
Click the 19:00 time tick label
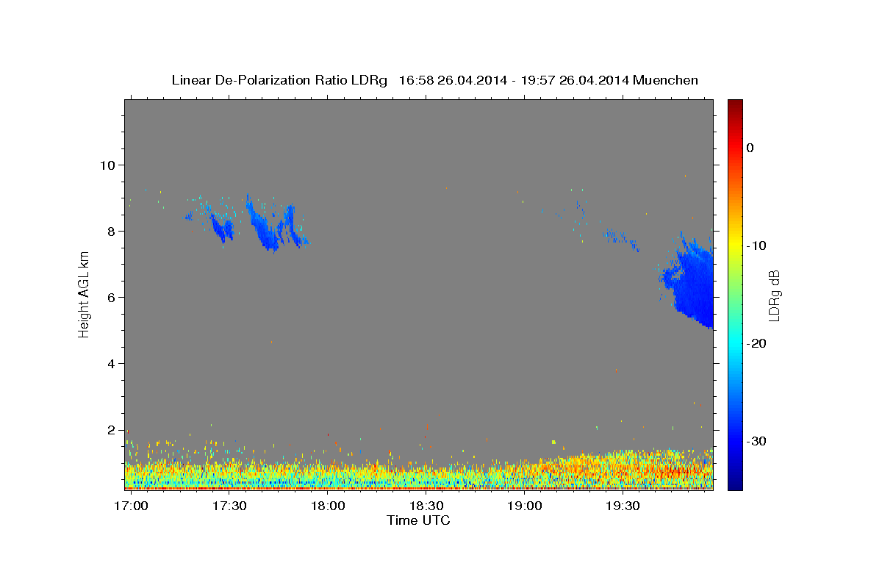click(x=525, y=506)
